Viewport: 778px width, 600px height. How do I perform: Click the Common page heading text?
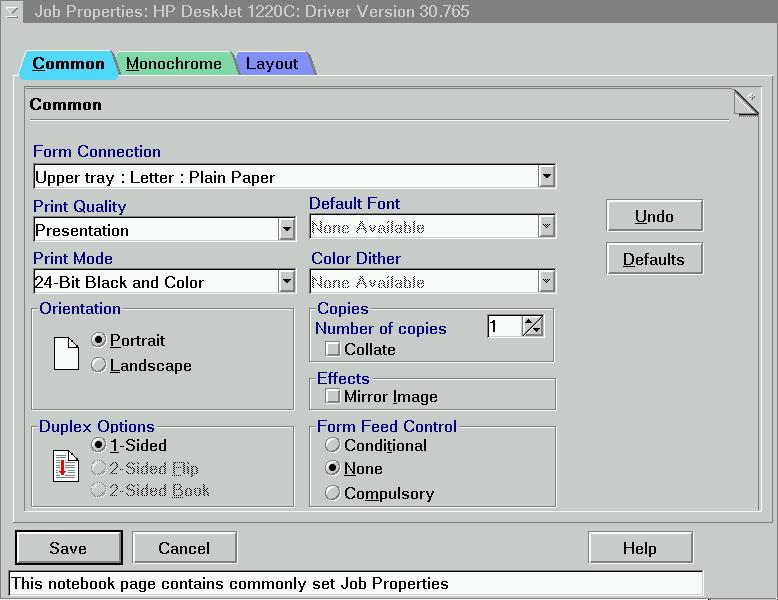(65, 104)
